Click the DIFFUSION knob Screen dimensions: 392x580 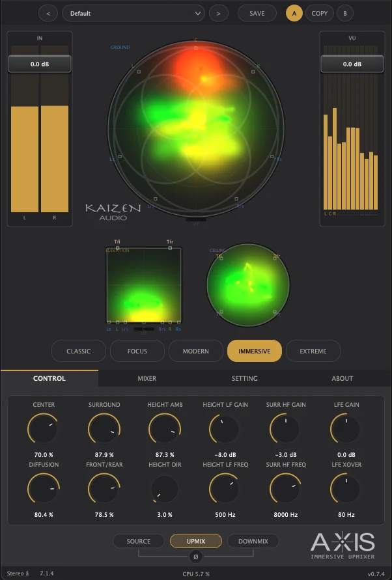[x=44, y=489]
